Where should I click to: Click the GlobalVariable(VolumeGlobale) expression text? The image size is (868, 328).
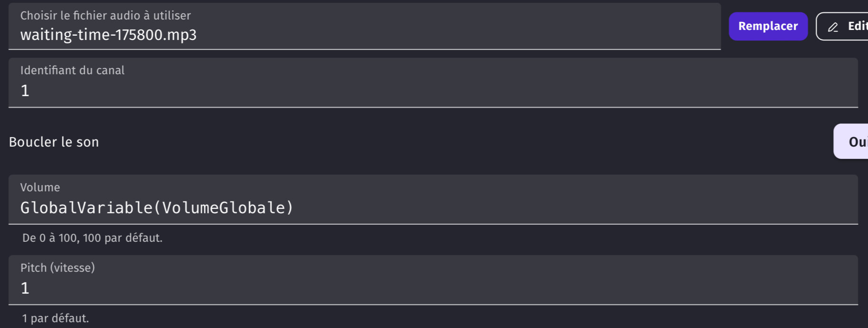pos(157,208)
